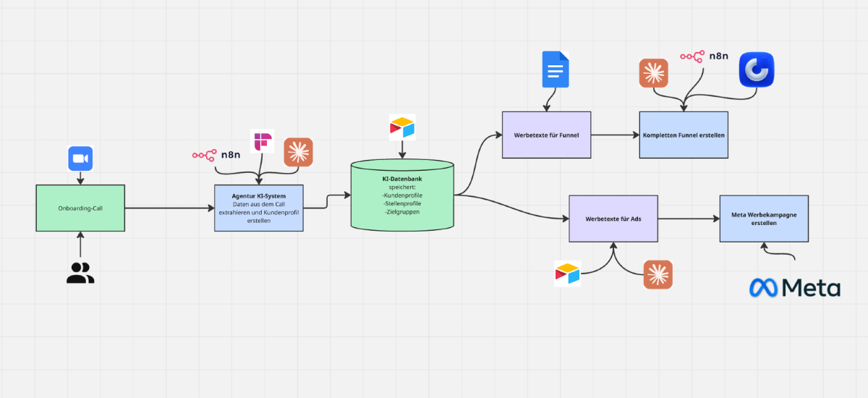Select the Claude icon above Agentur KI-System
The image size is (868, 398).
(298, 152)
